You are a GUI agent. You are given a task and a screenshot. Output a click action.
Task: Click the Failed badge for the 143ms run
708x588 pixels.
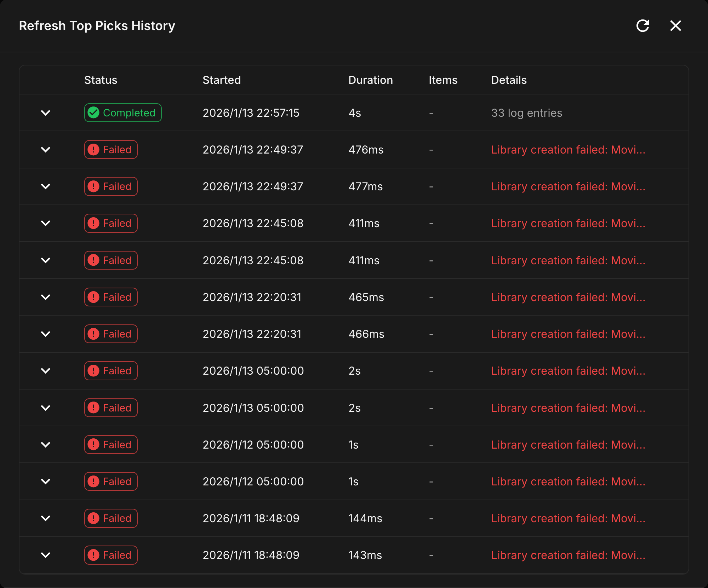[111, 555]
